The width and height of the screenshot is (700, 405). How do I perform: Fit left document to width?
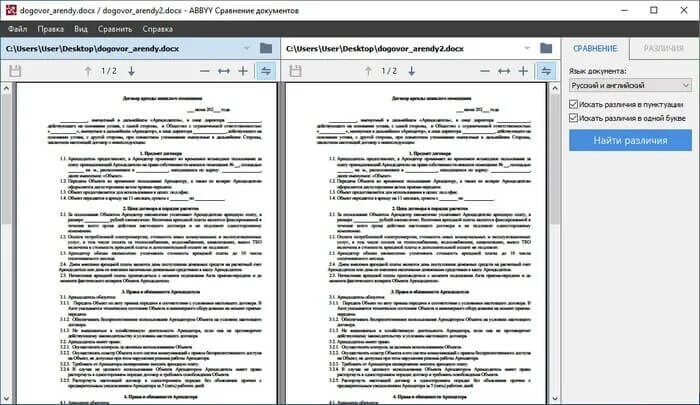pyautogui.click(x=224, y=71)
